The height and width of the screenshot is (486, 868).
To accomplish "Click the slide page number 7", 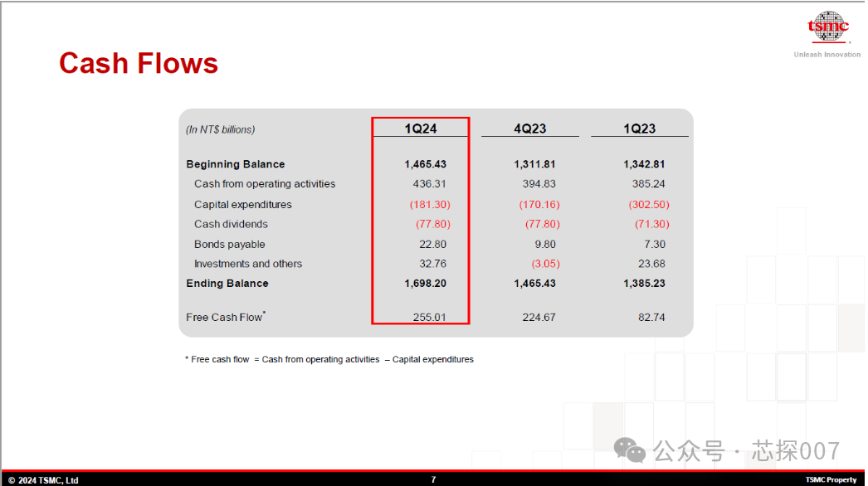I will pos(433,480).
